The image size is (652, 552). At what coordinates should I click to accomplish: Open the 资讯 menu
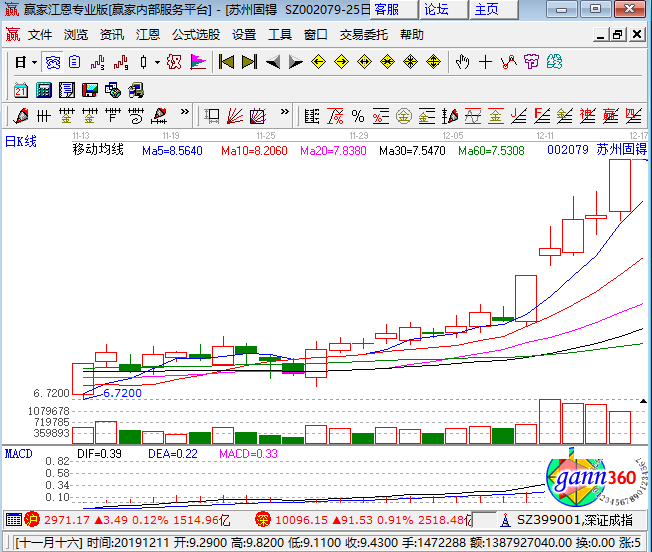pos(112,34)
